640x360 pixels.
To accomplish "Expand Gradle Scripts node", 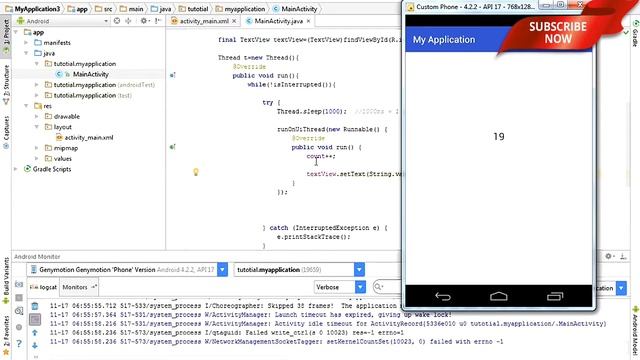I will pos(16,169).
